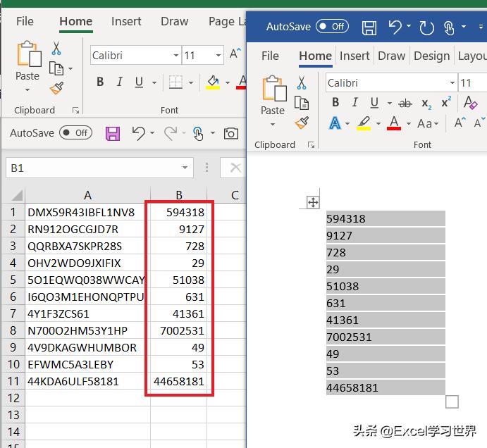
Task: Switch to Word Design tab
Action: click(x=432, y=56)
